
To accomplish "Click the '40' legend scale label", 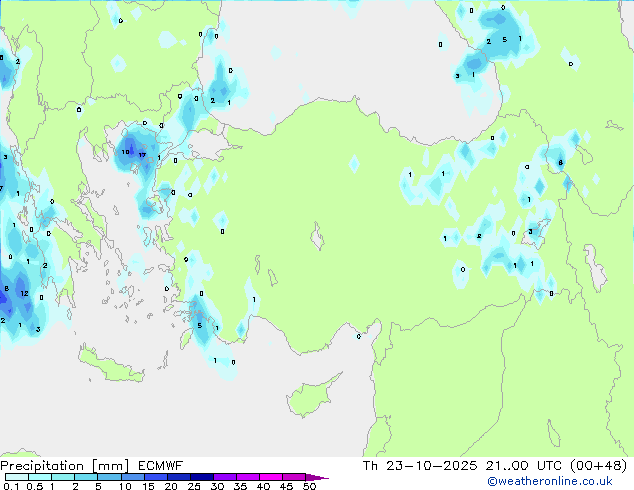I will pos(263,486).
